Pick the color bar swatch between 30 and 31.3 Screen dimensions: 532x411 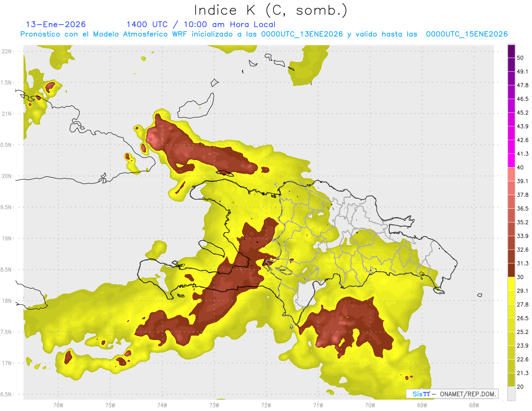click(x=511, y=270)
